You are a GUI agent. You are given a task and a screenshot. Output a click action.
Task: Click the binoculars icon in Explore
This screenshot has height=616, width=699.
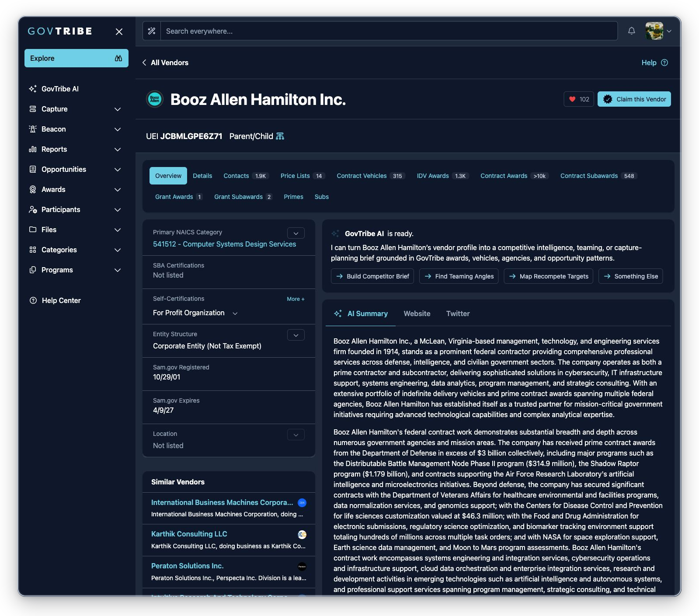click(x=118, y=58)
